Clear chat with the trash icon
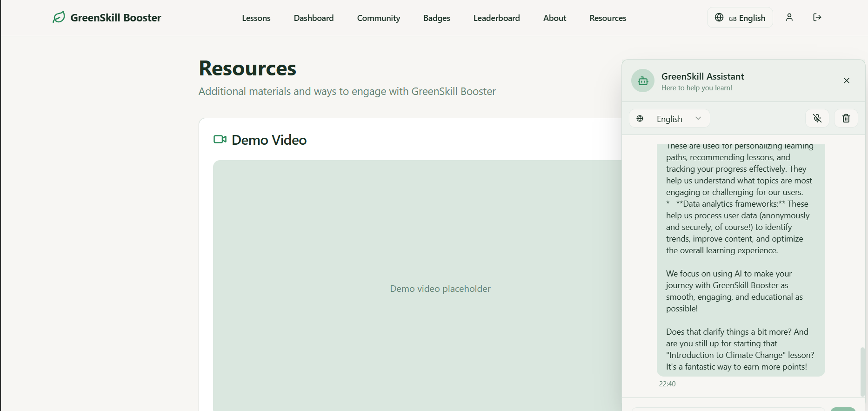The image size is (868, 411). (x=846, y=118)
